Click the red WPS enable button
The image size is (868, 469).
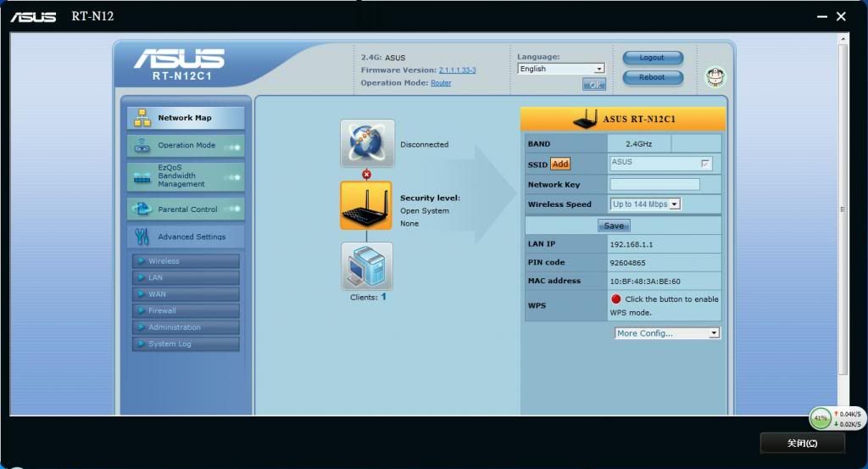coord(616,299)
